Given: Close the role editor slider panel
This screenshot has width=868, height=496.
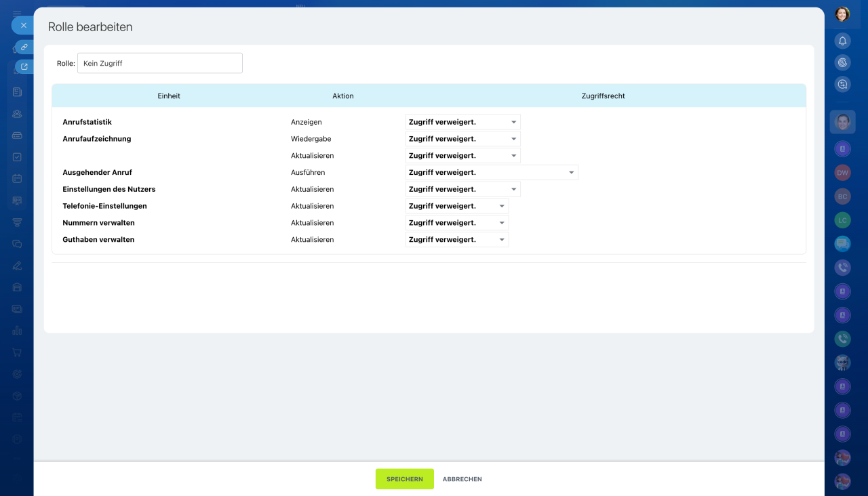Looking at the screenshot, I should pyautogui.click(x=23, y=25).
